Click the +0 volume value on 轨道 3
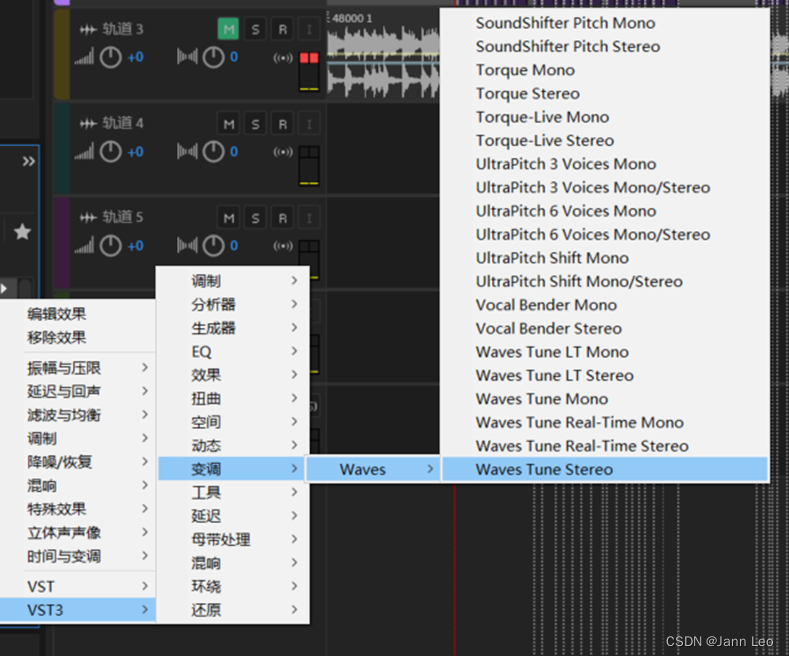This screenshot has height=657, width=789. point(135,57)
